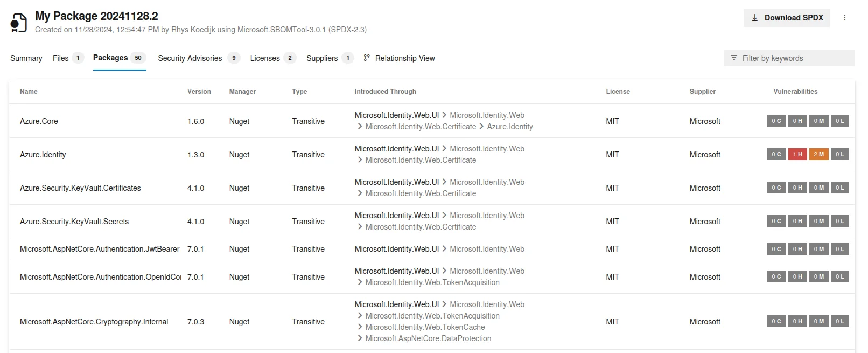Open the Suppliers tab
The image size is (868, 353).
(321, 58)
